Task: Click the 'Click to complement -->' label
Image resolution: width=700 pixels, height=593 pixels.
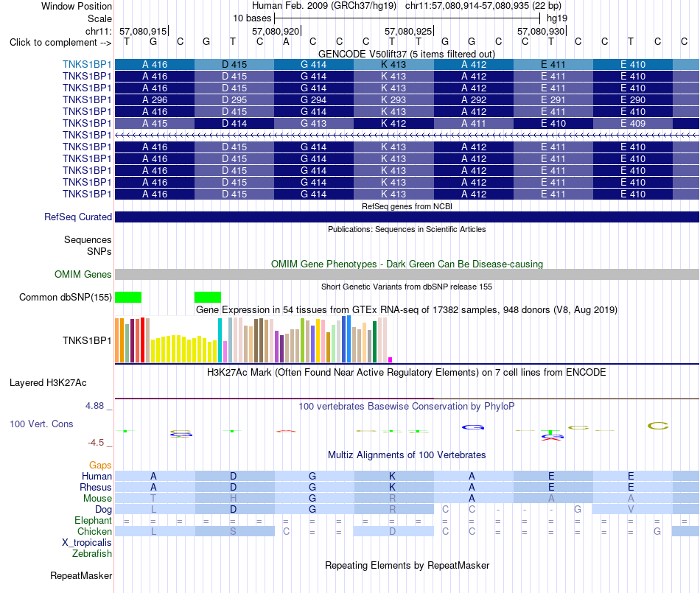Action: pos(60,43)
